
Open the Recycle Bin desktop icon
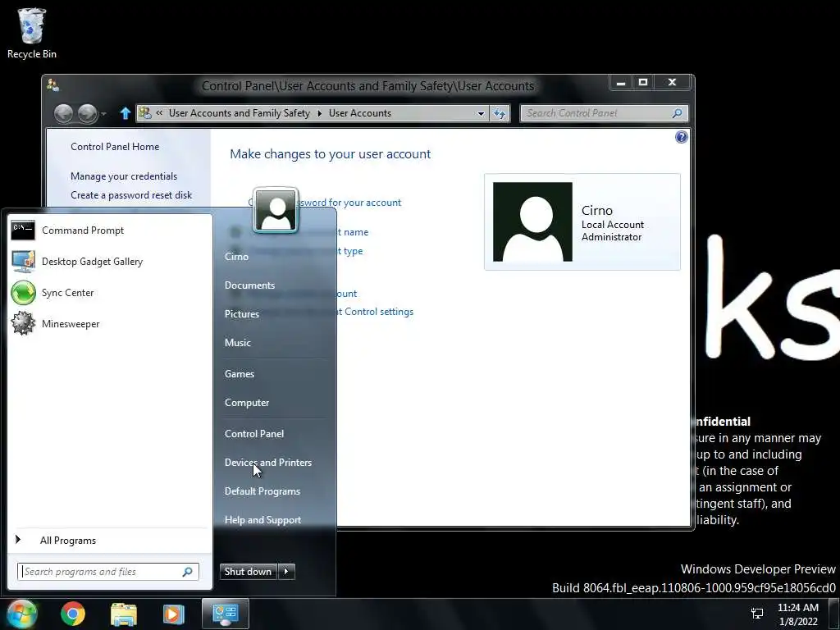(x=32, y=33)
